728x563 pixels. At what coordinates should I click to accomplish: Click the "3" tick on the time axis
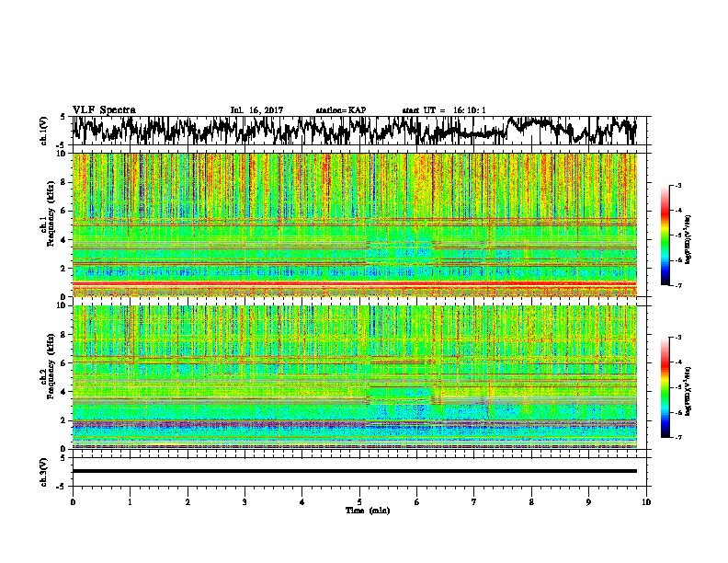(245, 502)
